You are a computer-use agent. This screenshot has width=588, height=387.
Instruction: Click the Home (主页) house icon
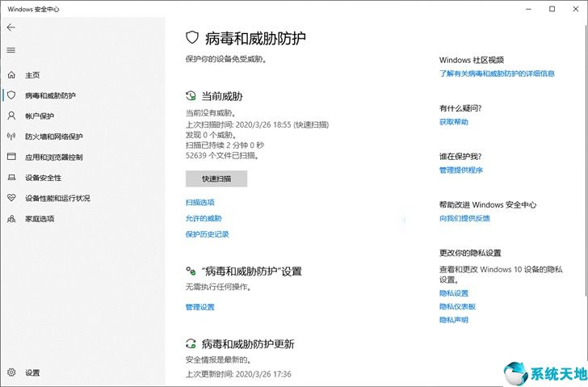coord(11,75)
